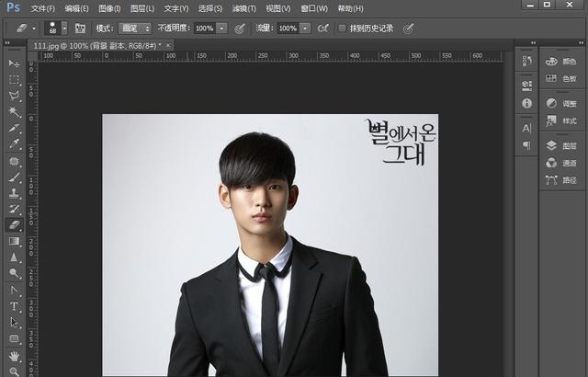Open the 图像(I) menu
Screen dimensions: 588x377
click(x=109, y=8)
